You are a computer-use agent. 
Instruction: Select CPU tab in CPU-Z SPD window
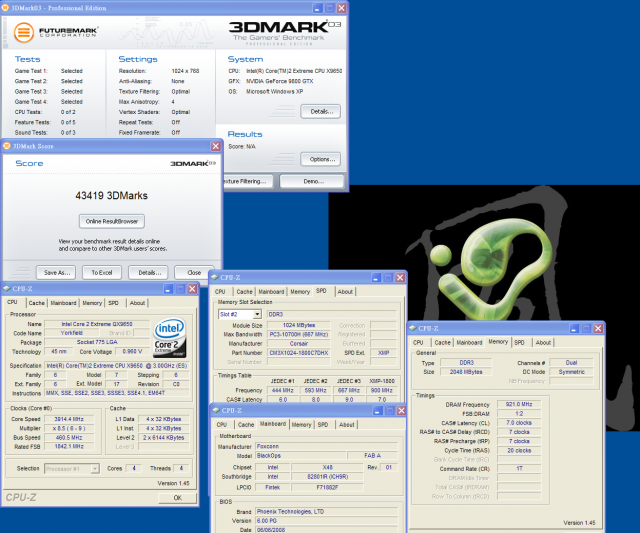pyautogui.click(x=220, y=292)
